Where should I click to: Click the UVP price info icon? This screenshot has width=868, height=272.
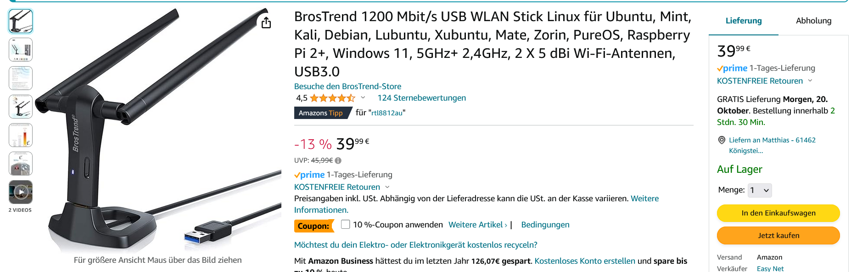pos(338,161)
